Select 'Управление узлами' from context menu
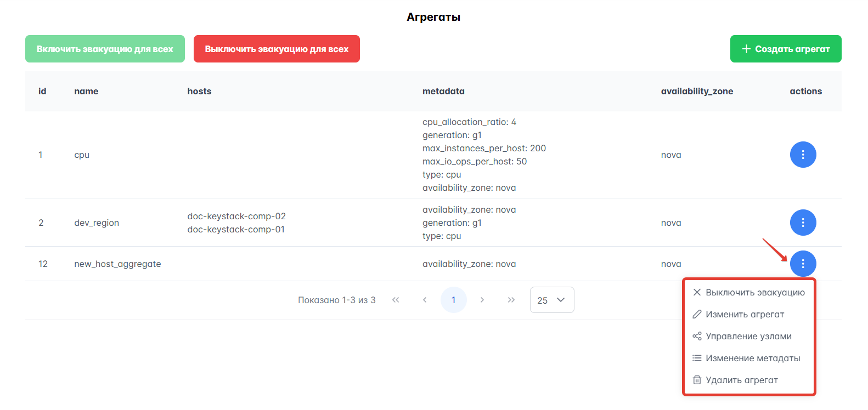 [x=748, y=336]
